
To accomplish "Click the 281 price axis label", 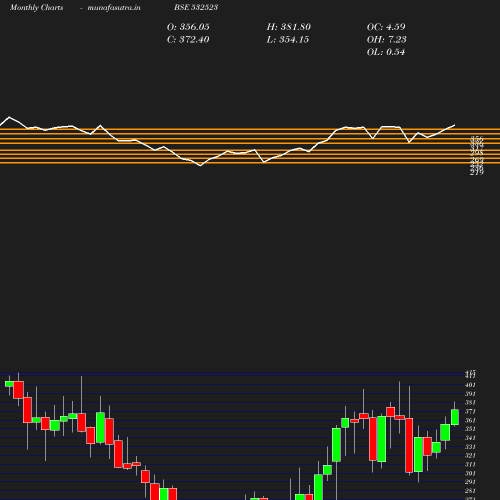I will [470, 491].
